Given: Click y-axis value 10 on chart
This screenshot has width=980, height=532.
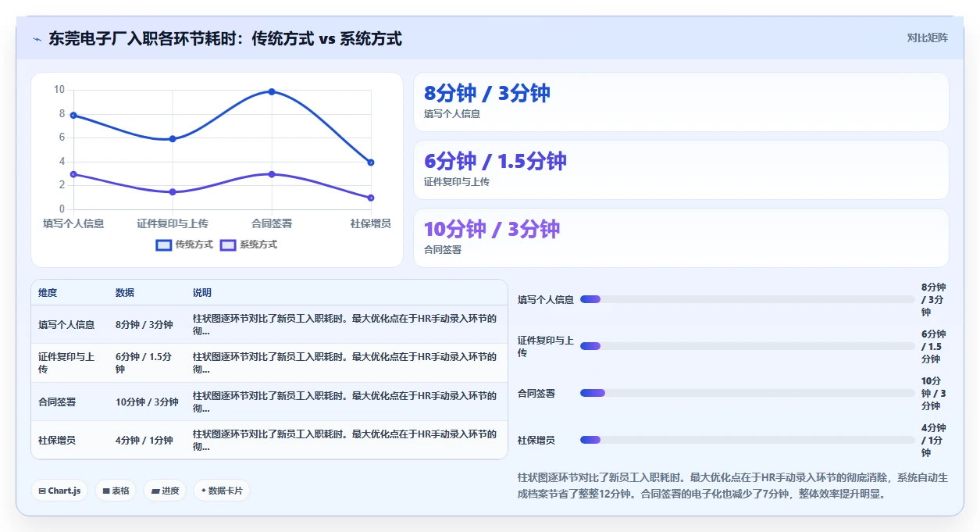Looking at the screenshot, I should click(x=59, y=90).
